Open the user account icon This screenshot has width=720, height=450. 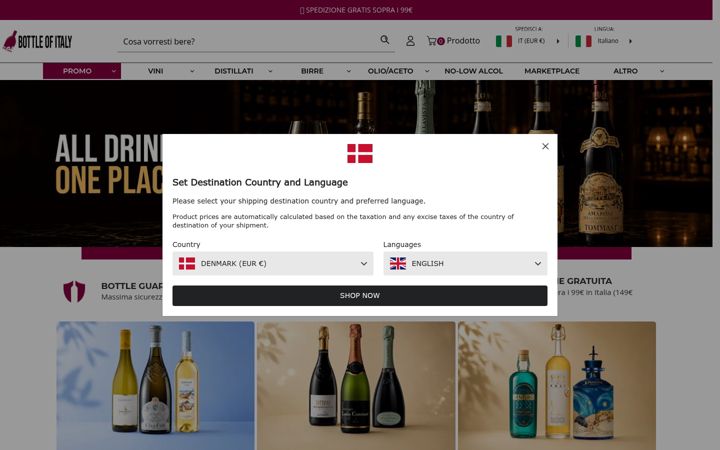[x=410, y=41]
